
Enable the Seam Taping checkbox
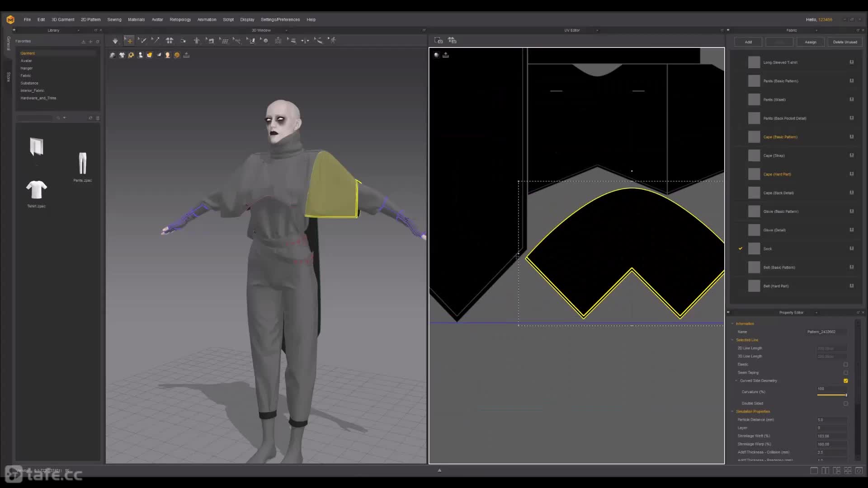coord(845,373)
